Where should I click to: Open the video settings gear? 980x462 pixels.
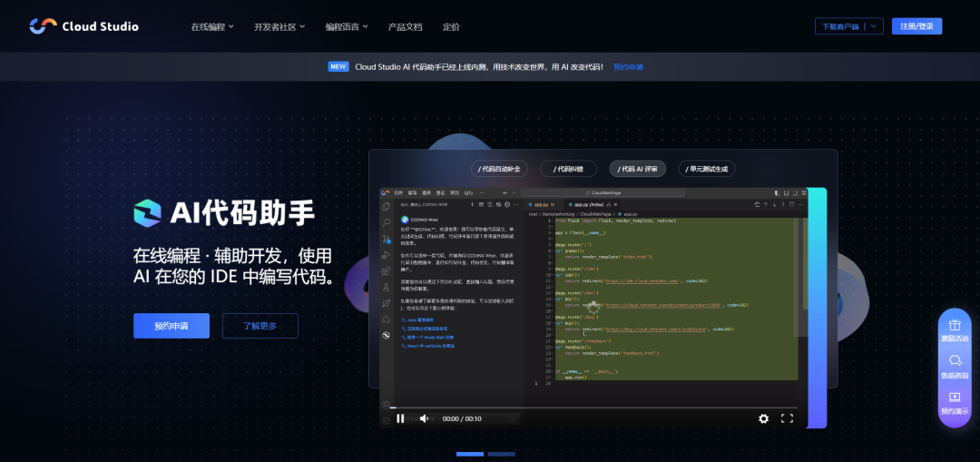(x=763, y=418)
